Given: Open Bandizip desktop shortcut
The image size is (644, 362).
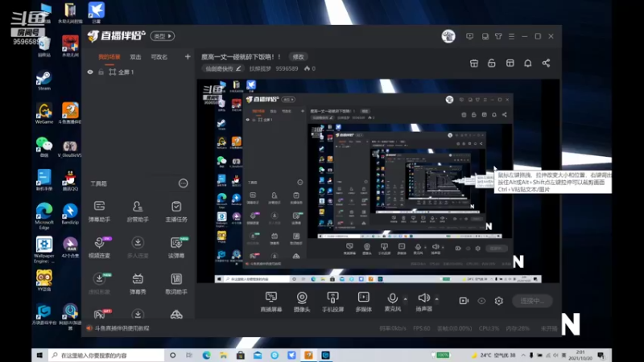Looking at the screenshot, I should pos(70,214).
